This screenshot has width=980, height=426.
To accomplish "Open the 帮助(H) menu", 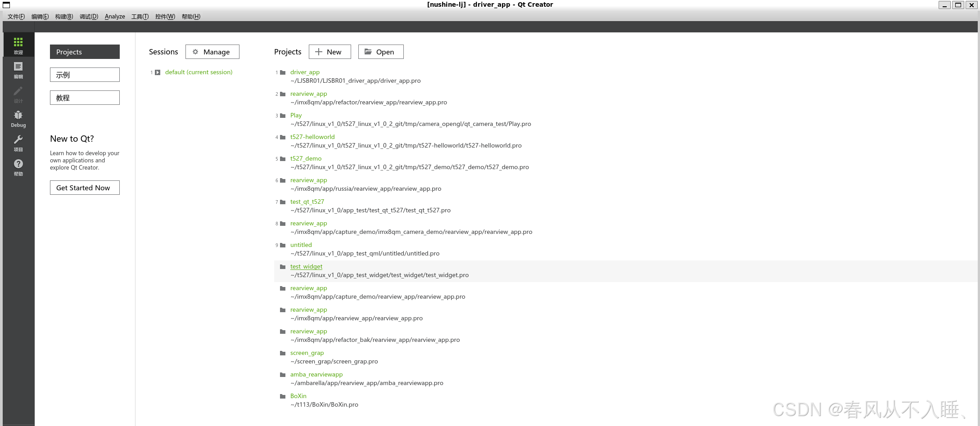I will pos(191,17).
